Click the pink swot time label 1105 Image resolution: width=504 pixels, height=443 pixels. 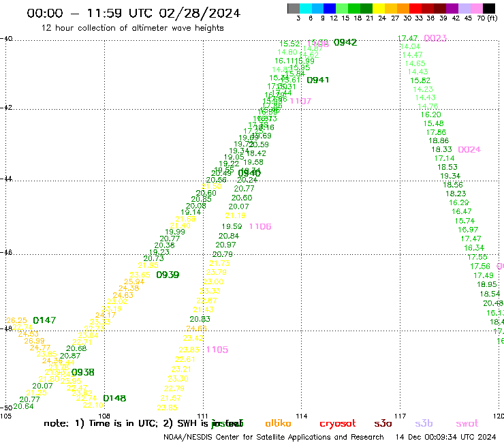pos(217,350)
